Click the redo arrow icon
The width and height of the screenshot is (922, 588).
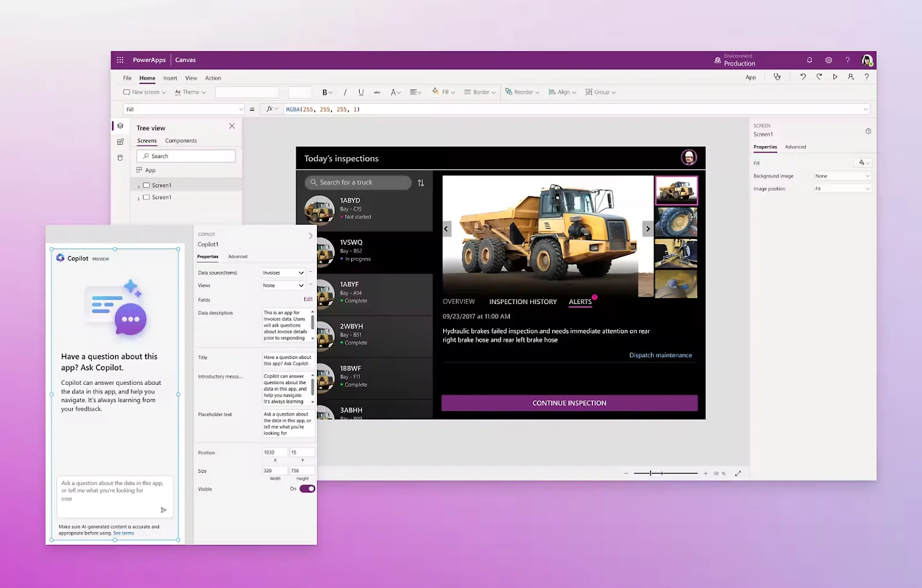click(819, 77)
